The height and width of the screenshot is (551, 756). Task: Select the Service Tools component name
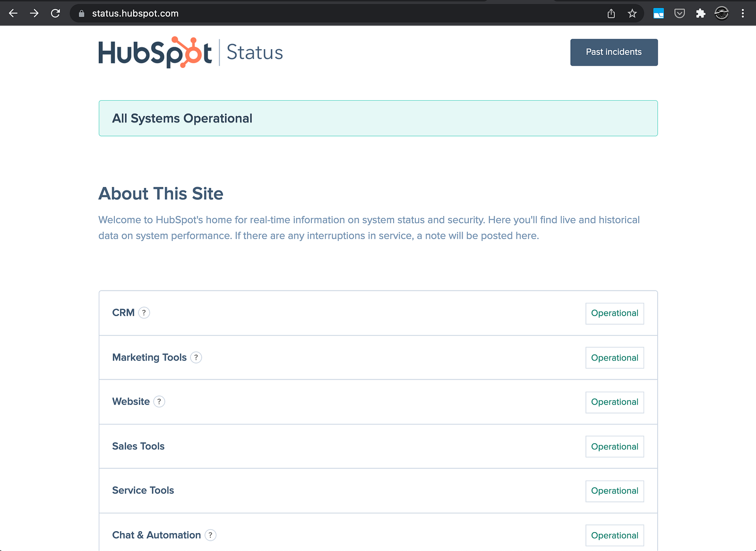pyautogui.click(x=143, y=491)
